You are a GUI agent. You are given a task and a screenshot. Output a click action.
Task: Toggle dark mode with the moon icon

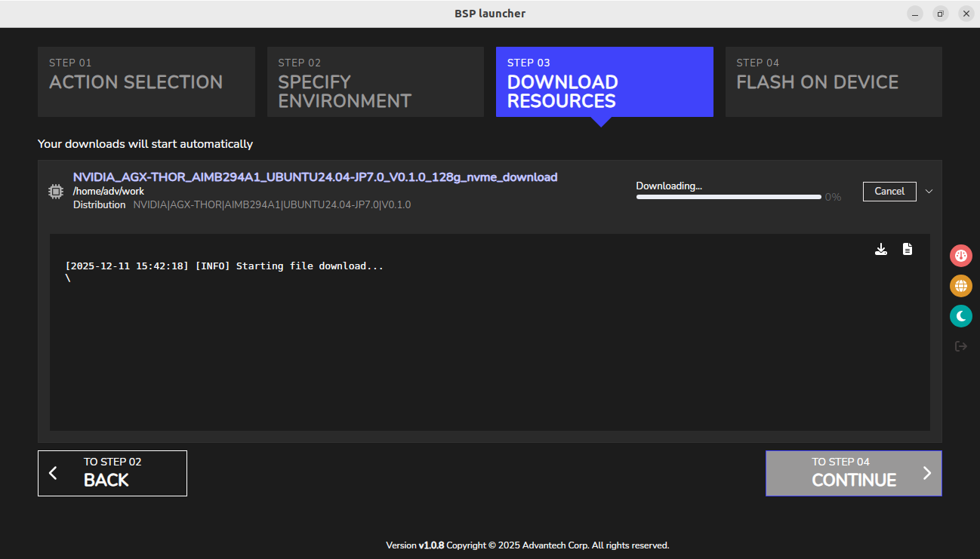(x=960, y=315)
